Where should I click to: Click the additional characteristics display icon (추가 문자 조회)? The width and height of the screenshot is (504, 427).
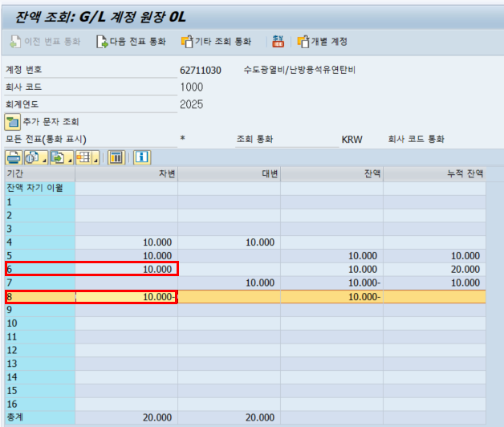[x=13, y=122]
